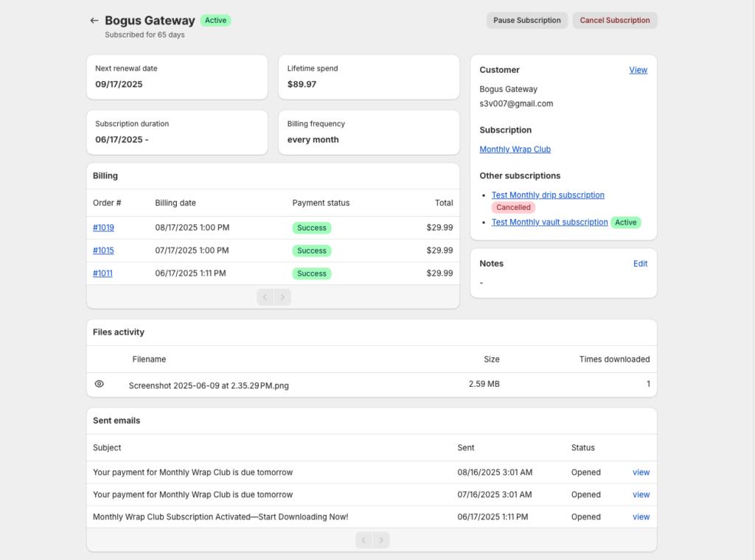This screenshot has height=560, width=755.
Task: Click the Success status for order #1015
Action: 312,251
